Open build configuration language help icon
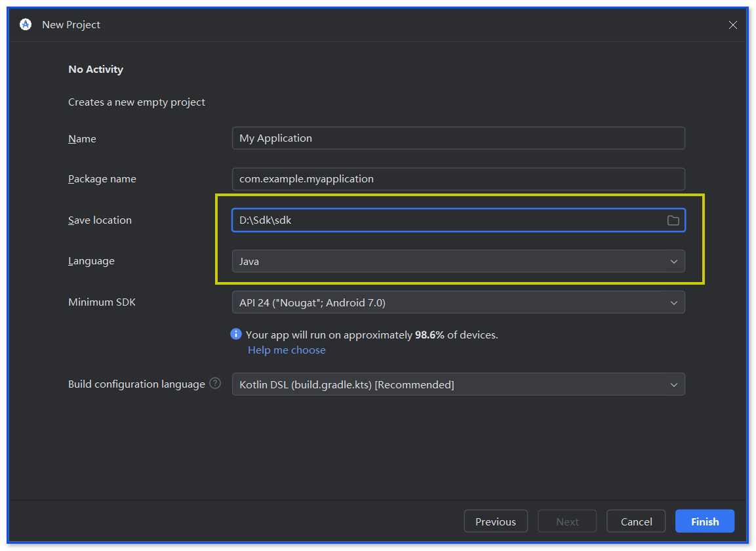 pyautogui.click(x=215, y=384)
